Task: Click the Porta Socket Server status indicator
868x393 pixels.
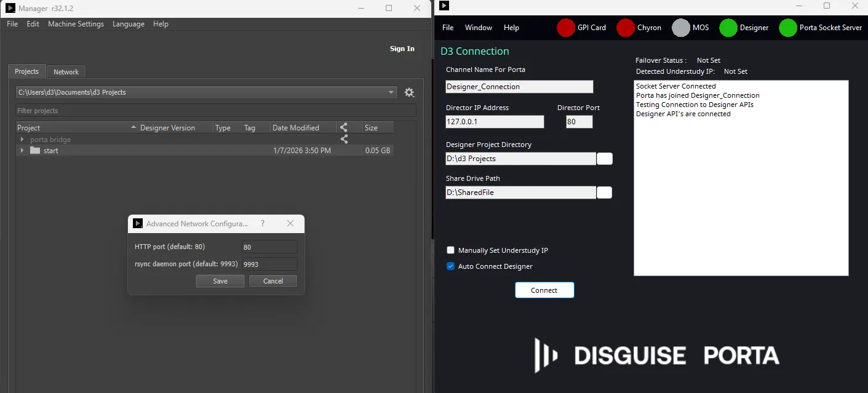Action: (x=787, y=28)
